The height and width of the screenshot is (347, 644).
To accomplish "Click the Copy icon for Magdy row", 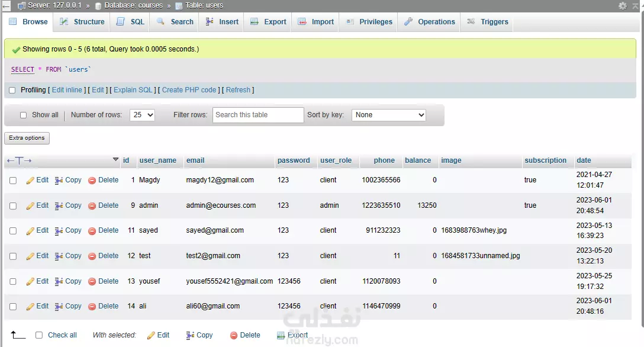I will coord(59,180).
